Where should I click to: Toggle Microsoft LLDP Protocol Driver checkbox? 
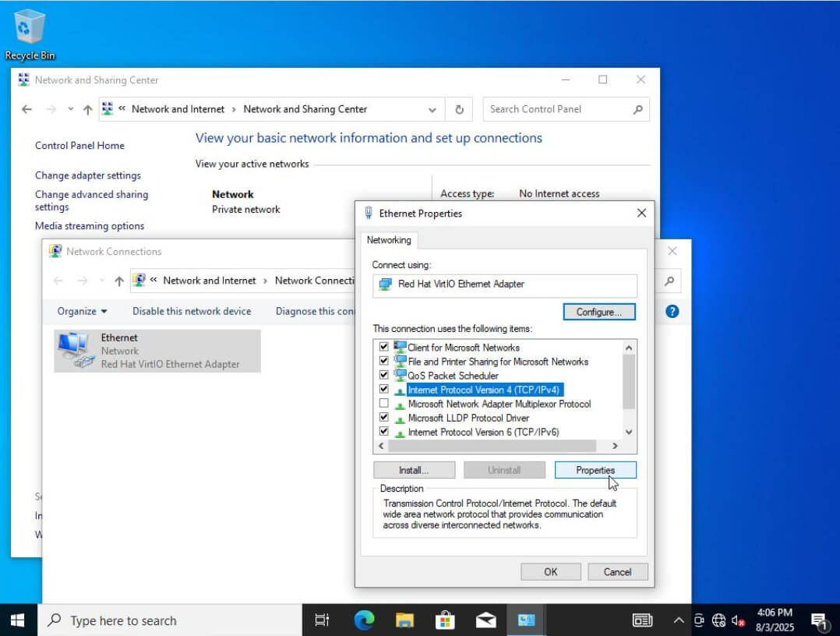point(383,417)
